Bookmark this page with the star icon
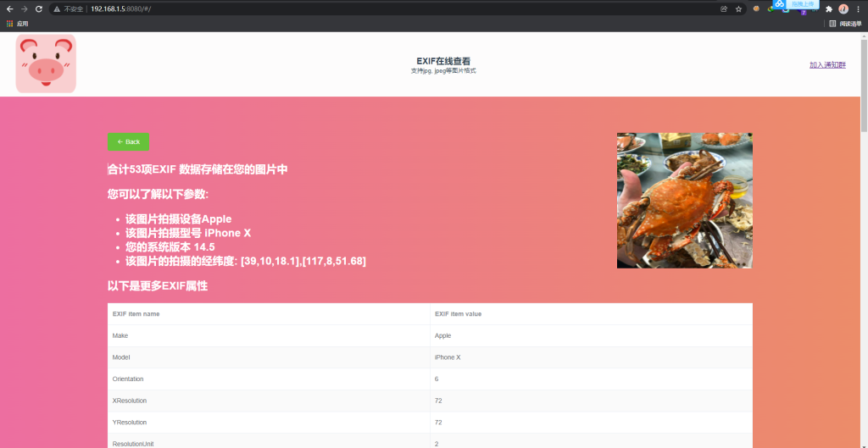Viewport: 868px width, 448px height. coord(738,8)
